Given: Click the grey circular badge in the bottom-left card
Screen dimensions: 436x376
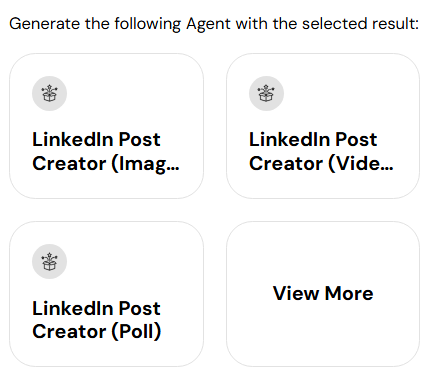Looking at the screenshot, I should (49, 262).
